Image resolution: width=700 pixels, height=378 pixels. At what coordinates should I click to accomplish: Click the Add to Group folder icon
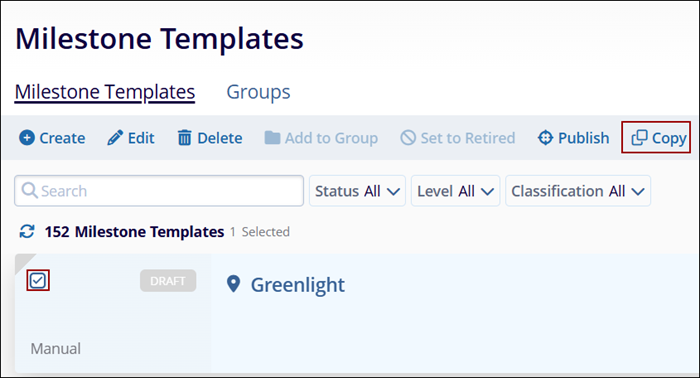tap(272, 138)
